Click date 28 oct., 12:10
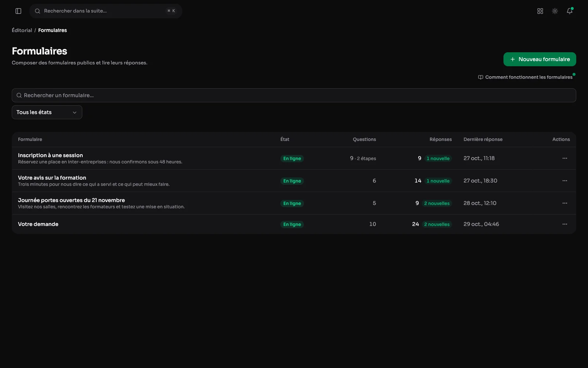Viewport: 588px width, 368px height. tap(480, 203)
